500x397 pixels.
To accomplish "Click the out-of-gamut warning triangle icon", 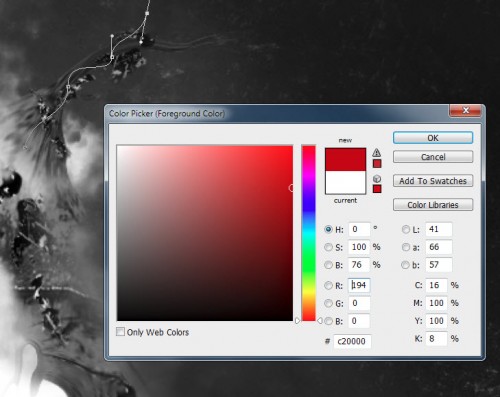I will pyautogui.click(x=377, y=153).
